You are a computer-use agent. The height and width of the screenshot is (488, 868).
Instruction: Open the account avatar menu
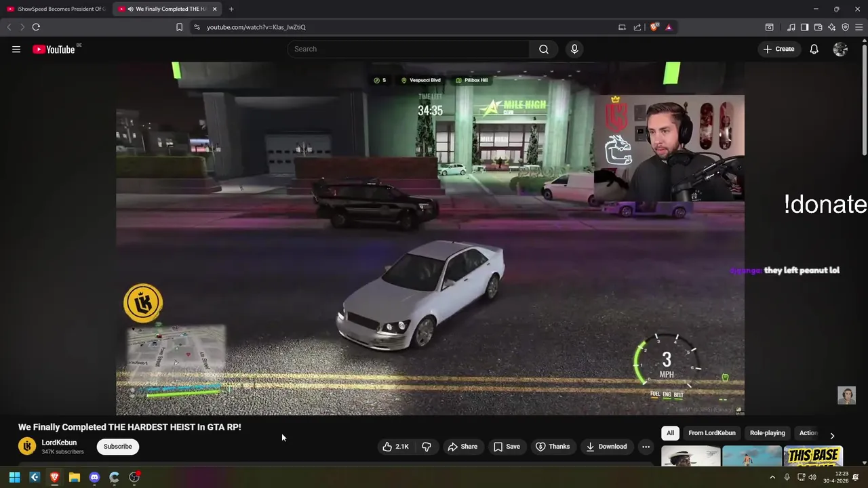point(840,49)
